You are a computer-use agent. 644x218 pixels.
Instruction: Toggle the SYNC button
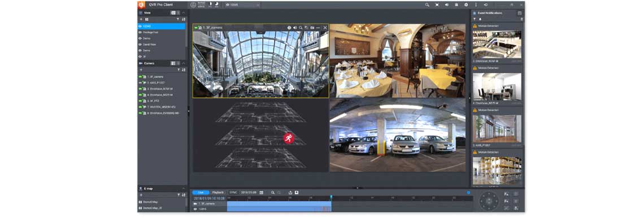(233, 192)
